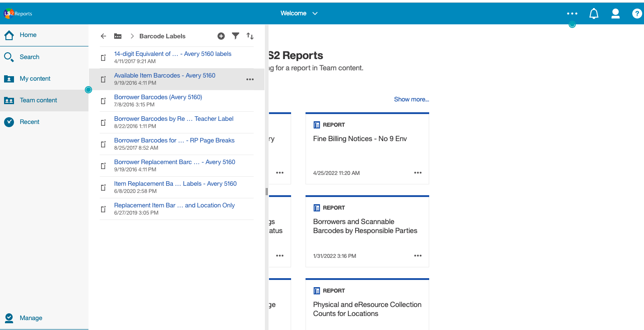Image resolution: width=644 pixels, height=330 pixels.
Task: Open Recent in the sidebar
Action: click(x=44, y=122)
